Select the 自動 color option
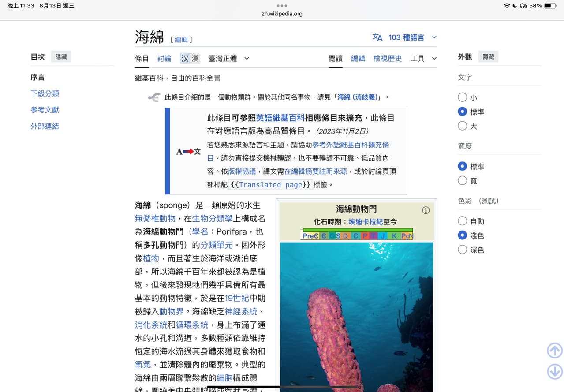The image size is (564, 392). (x=462, y=221)
